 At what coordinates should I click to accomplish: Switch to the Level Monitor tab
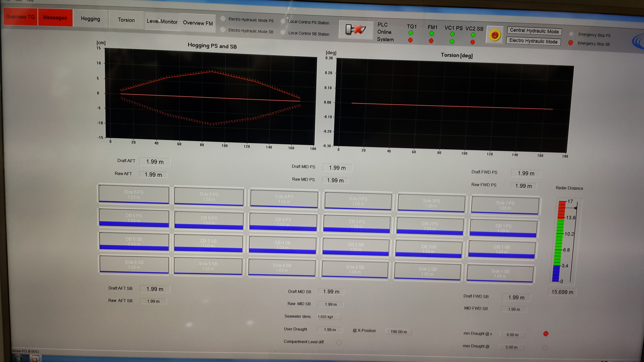tap(162, 22)
